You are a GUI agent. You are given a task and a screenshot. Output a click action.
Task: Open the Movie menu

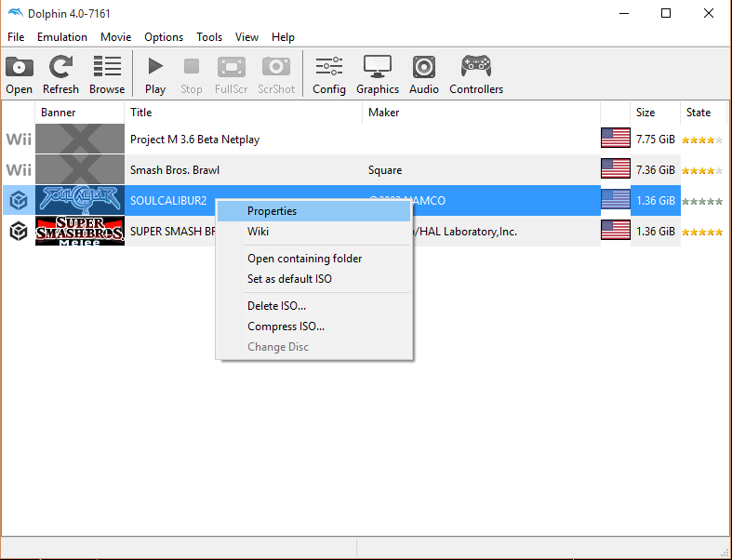point(115,37)
